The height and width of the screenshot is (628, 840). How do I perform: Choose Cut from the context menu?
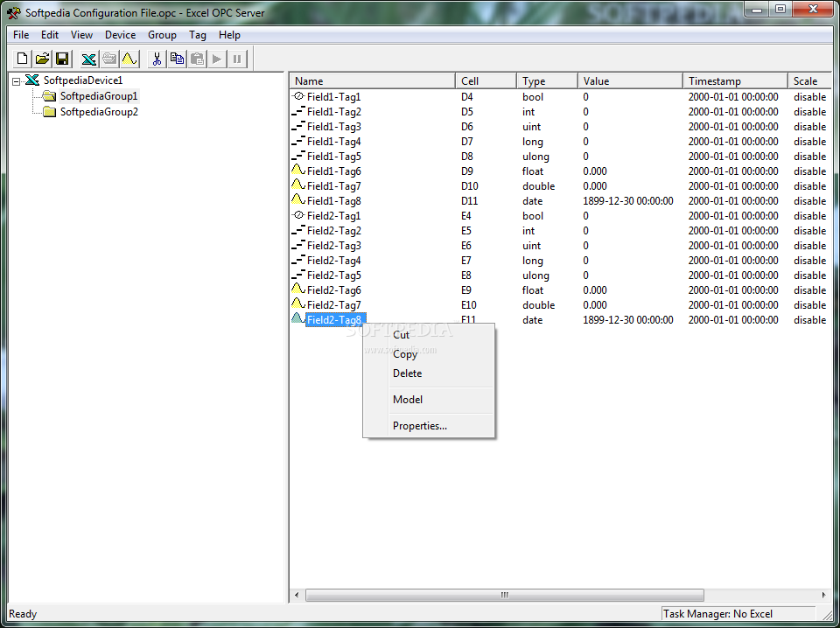tap(428, 335)
